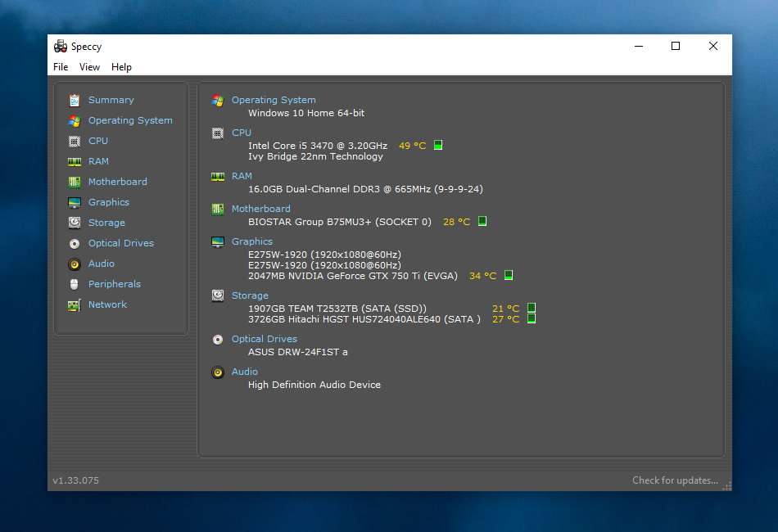Click the Motherboard heading link in summary

[x=261, y=209]
